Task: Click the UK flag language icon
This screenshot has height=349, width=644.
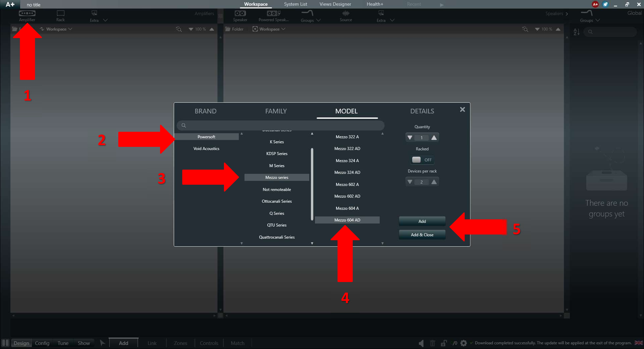Action: (x=639, y=343)
